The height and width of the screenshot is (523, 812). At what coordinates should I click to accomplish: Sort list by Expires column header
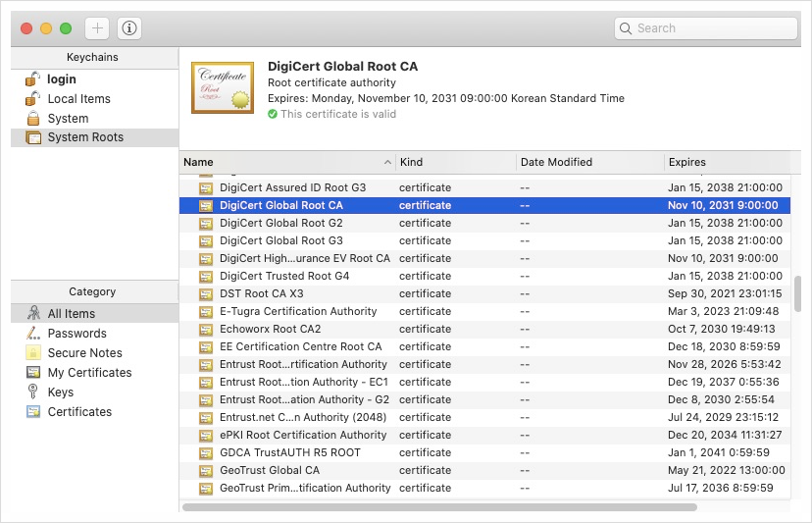click(x=727, y=162)
